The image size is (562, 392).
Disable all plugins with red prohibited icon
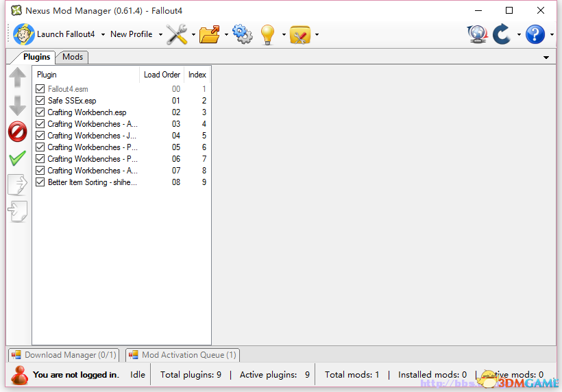click(18, 132)
